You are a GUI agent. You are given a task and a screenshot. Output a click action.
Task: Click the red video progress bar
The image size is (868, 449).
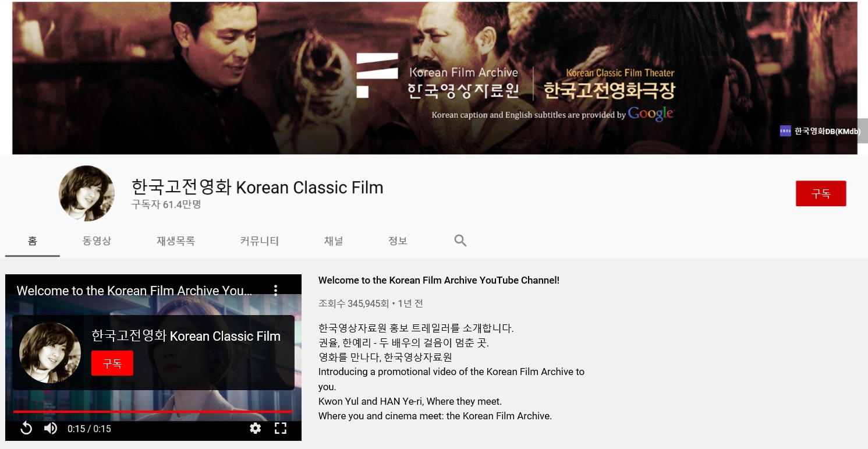[x=154, y=412]
